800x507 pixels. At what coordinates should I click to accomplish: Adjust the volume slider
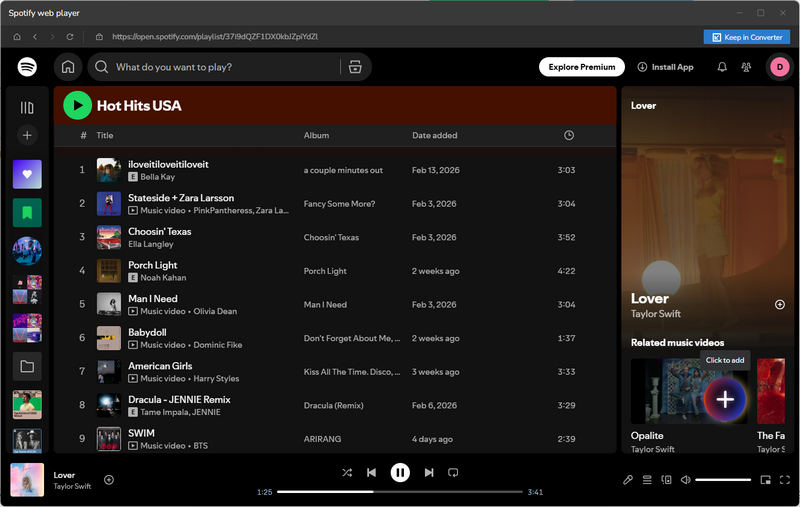[x=723, y=479]
